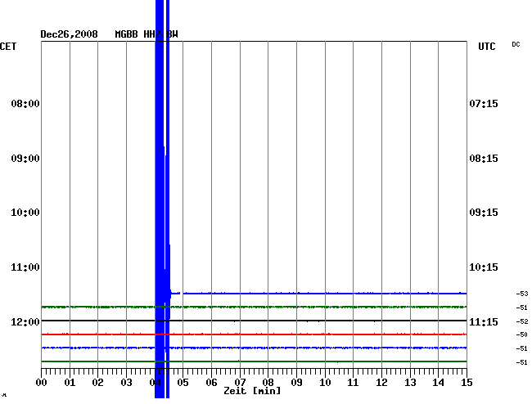Screen dimensions: 532x404
Task: Select minute tick label '15'
Action: 467,382
